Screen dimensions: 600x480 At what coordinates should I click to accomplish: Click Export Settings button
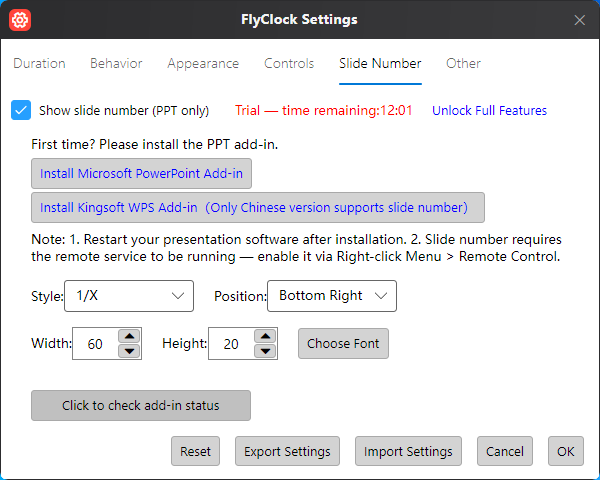click(287, 451)
